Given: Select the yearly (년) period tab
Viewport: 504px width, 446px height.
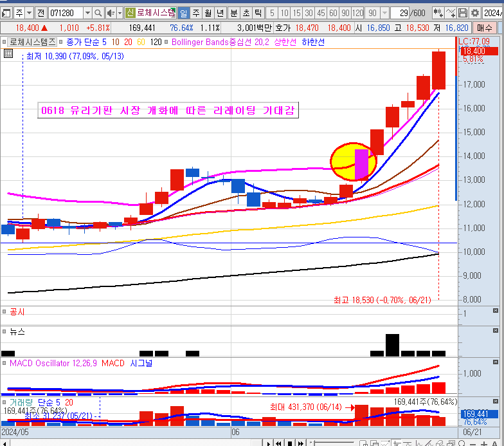Looking at the screenshot, I should click(x=220, y=13).
